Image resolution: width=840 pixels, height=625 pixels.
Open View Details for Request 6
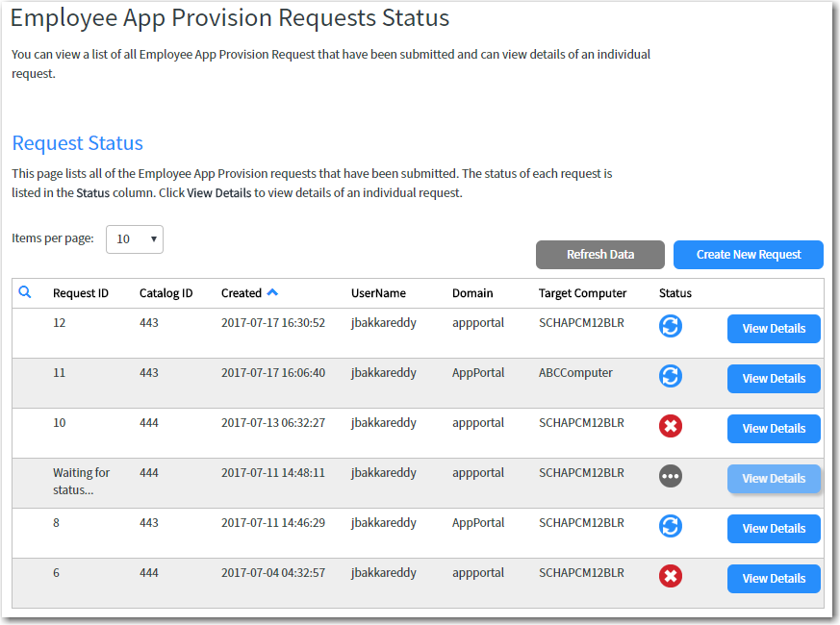[774, 578]
